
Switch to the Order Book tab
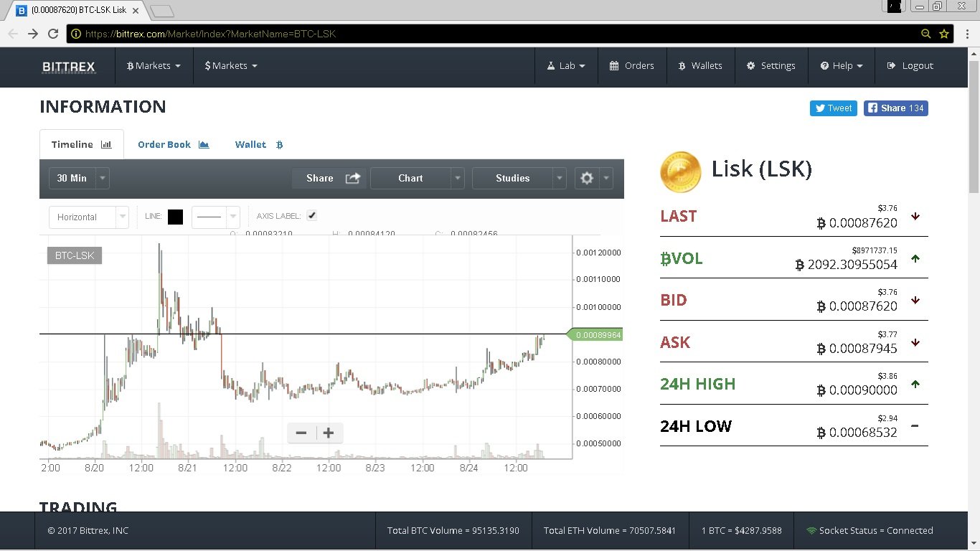point(173,144)
